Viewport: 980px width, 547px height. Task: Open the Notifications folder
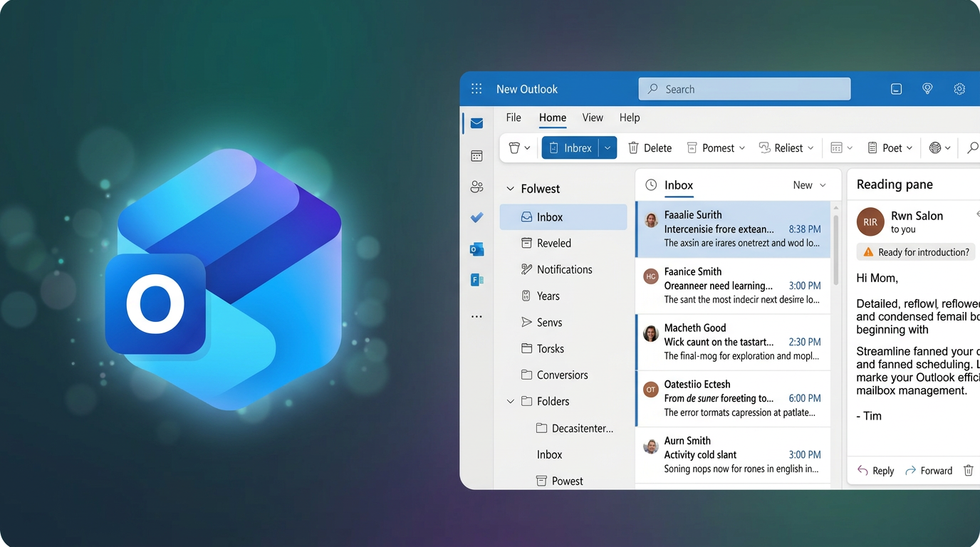(563, 270)
